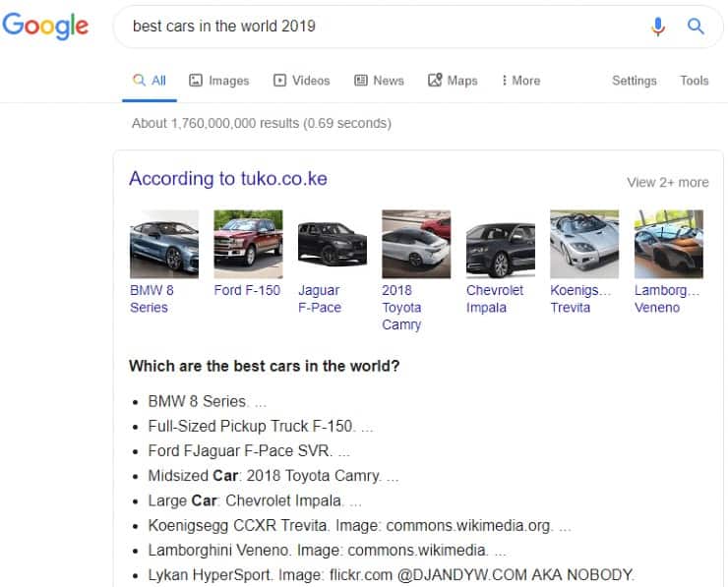Click 'Lykan HyperSport' list item
Screen dimensions: 728x587
click(391, 575)
